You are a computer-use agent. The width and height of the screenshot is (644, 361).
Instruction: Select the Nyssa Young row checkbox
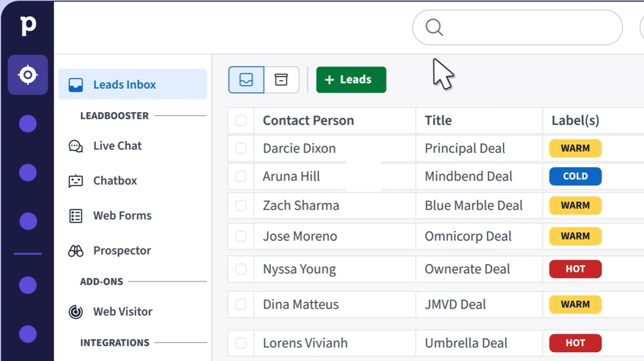(x=241, y=269)
